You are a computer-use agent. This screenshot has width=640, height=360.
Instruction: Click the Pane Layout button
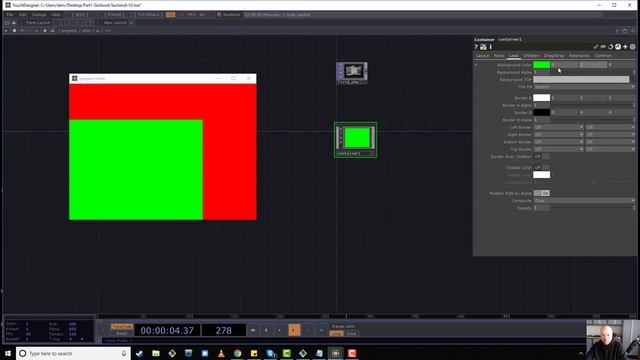pos(38,23)
